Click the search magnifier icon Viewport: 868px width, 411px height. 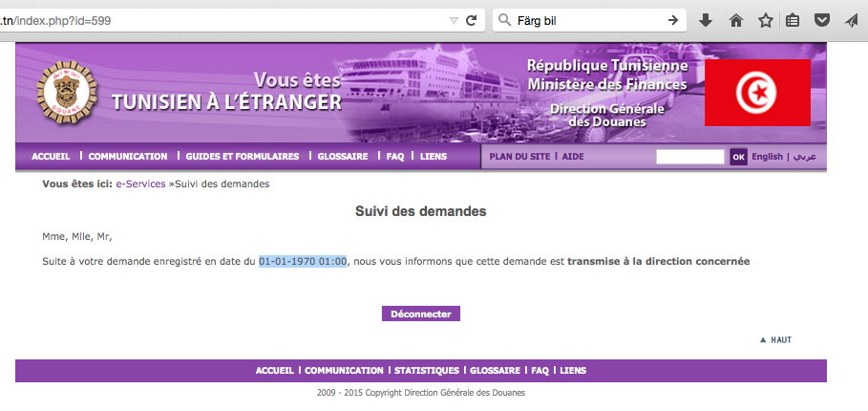(504, 21)
